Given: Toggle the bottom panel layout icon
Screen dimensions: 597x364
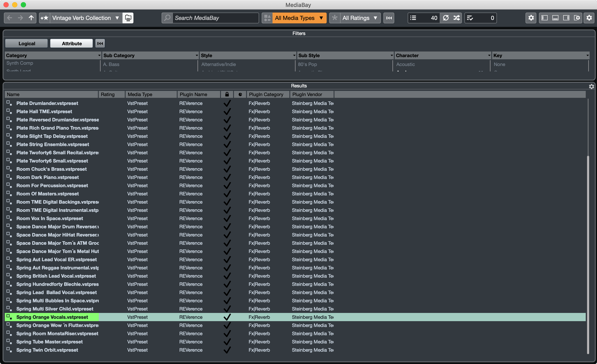Looking at the screenshot, I should (x=555, y=18).
